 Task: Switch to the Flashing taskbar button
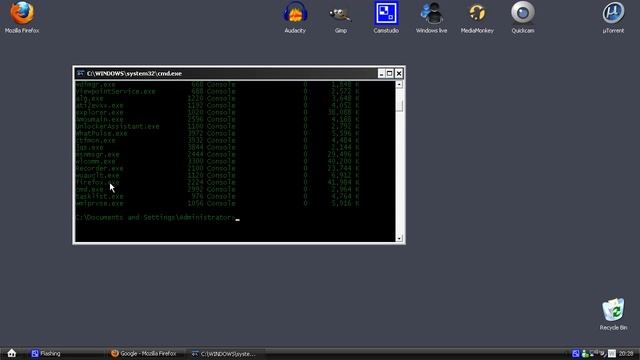click(65, 353)
